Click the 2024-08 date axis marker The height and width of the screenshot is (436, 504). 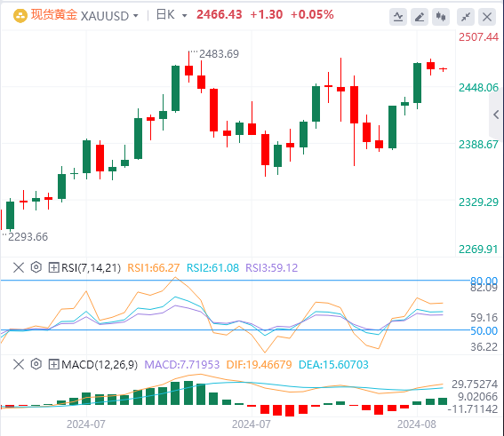click(417, 424)
